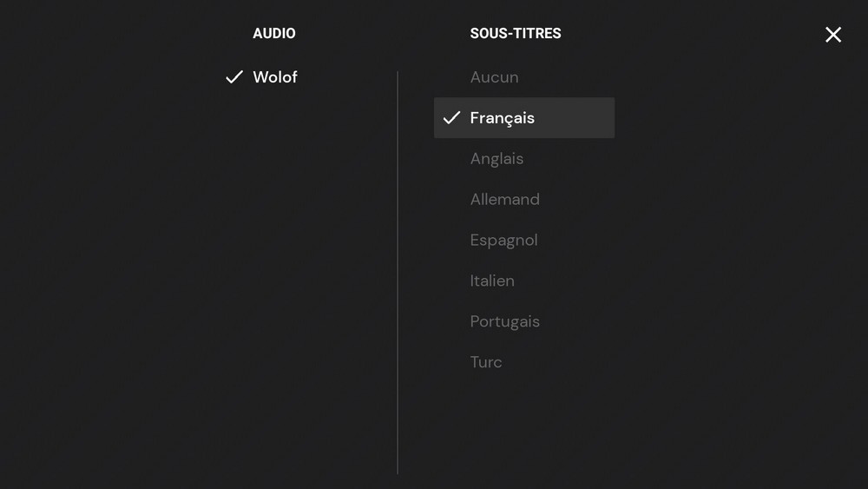Screen dimensions: 868x489
Task: Pick Espagnol from subtitle list
Action: pyautogui.click(x=503, y=241)
